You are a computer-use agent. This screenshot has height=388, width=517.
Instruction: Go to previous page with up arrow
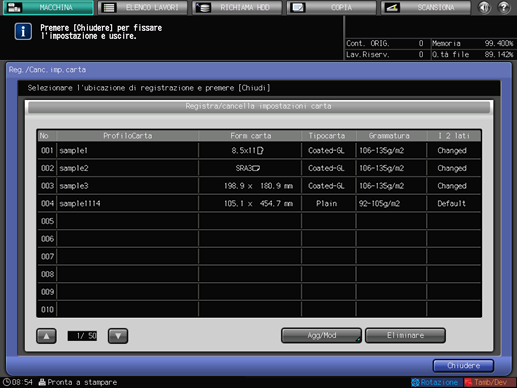[46, 336]
